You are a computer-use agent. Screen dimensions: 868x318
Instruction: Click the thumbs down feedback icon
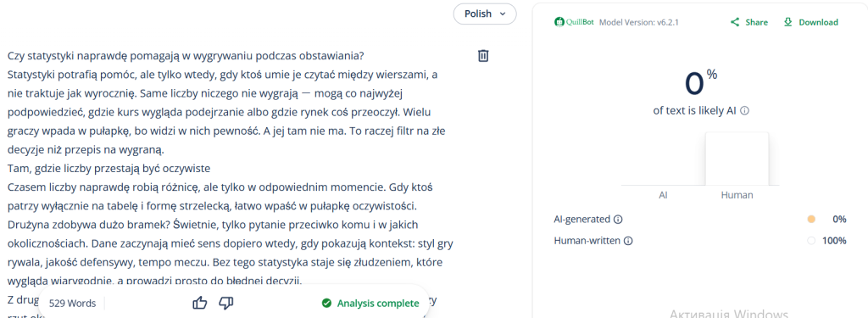pos(225,303)
